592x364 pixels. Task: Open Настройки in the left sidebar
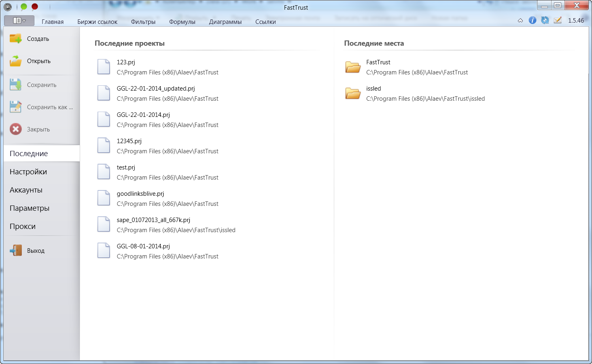28,172
